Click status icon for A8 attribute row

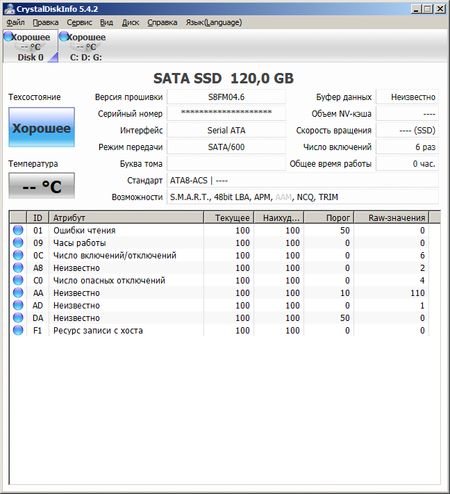click(x=18, y=268)
